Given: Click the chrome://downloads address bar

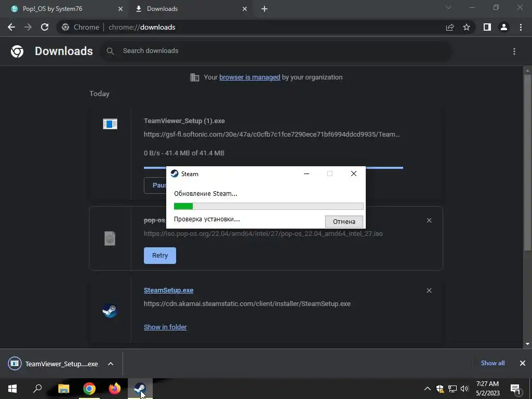Looking at the screenshot, I should pyautogui.click(x=251, y=27).
